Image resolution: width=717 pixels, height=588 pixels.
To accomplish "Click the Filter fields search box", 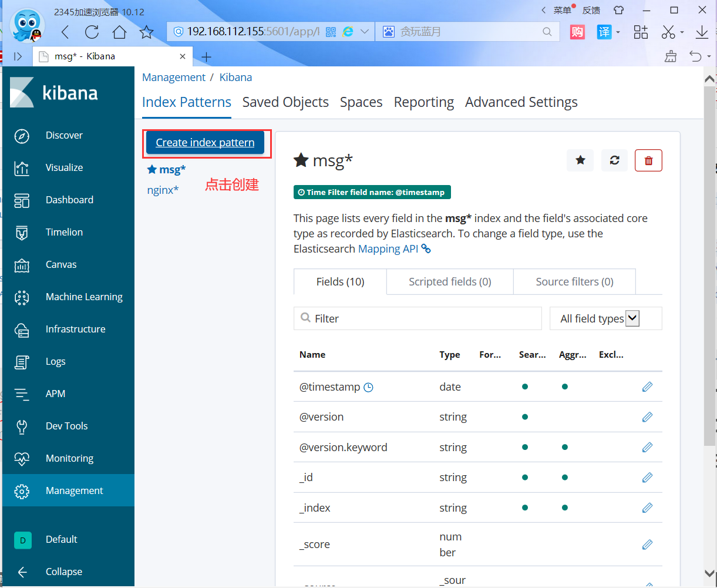I will (x=418, y=318).
